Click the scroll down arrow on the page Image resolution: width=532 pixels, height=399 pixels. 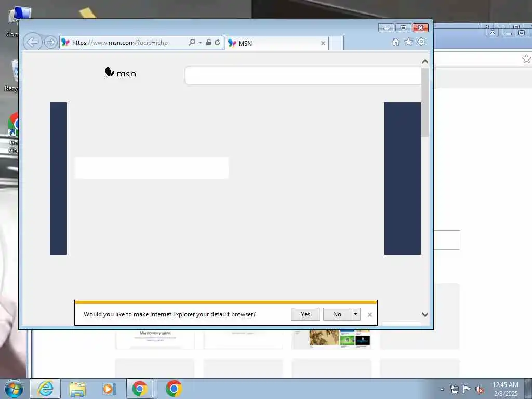[425, 314]
